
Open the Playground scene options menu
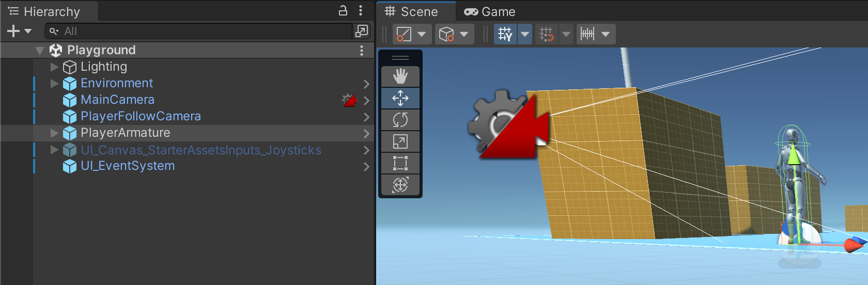(x=361, y=51)
